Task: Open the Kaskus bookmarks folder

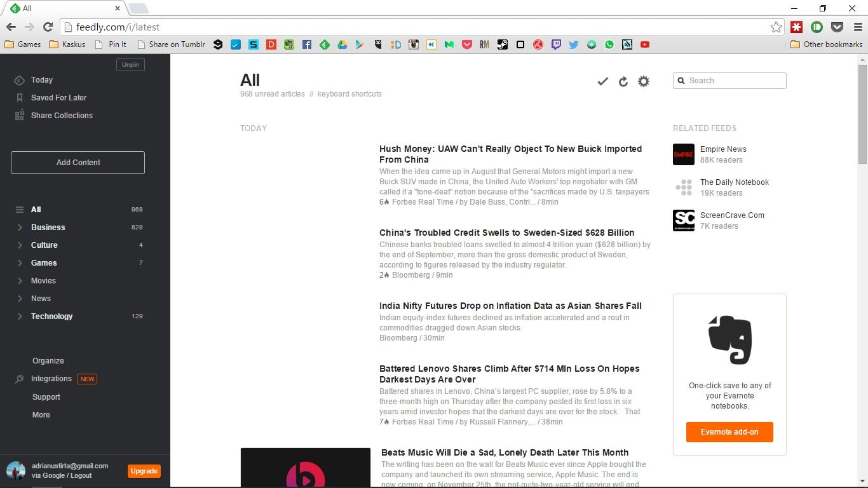Action: pyautogui.click(x=67, y=44)
